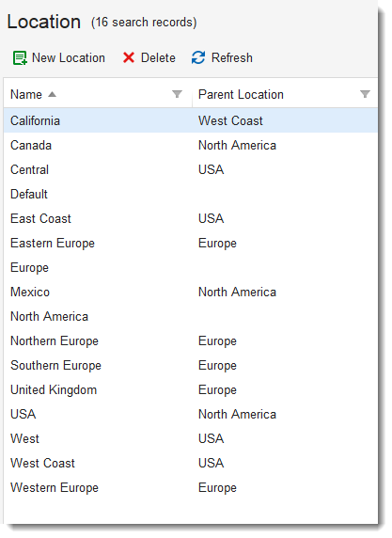The height and width of the screenshot is (538, 392).
Task: Click the green New Location icon
Action: [x=20, y=58]
